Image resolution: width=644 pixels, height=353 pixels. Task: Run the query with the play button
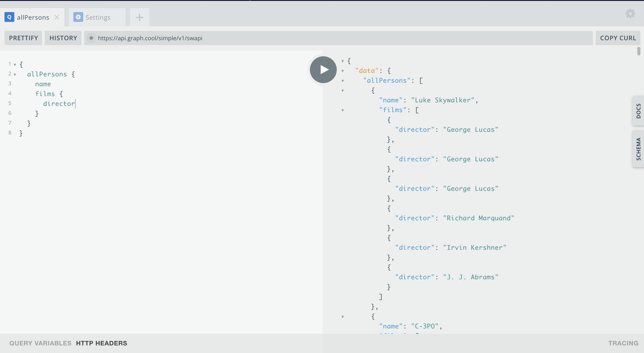(323, 70)
